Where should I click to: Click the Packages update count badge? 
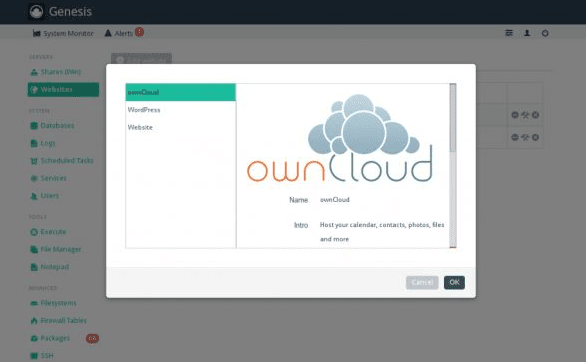pyautogui.click(x=92, y=338)
